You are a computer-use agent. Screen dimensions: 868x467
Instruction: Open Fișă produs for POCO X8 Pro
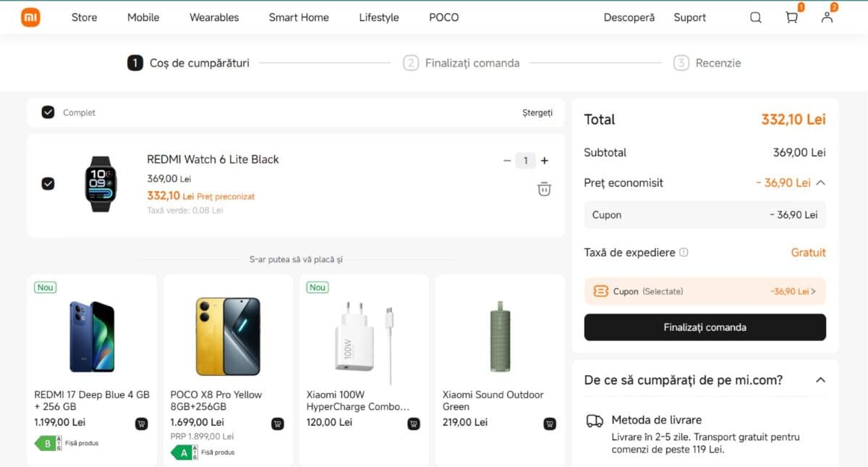[217, 453]
